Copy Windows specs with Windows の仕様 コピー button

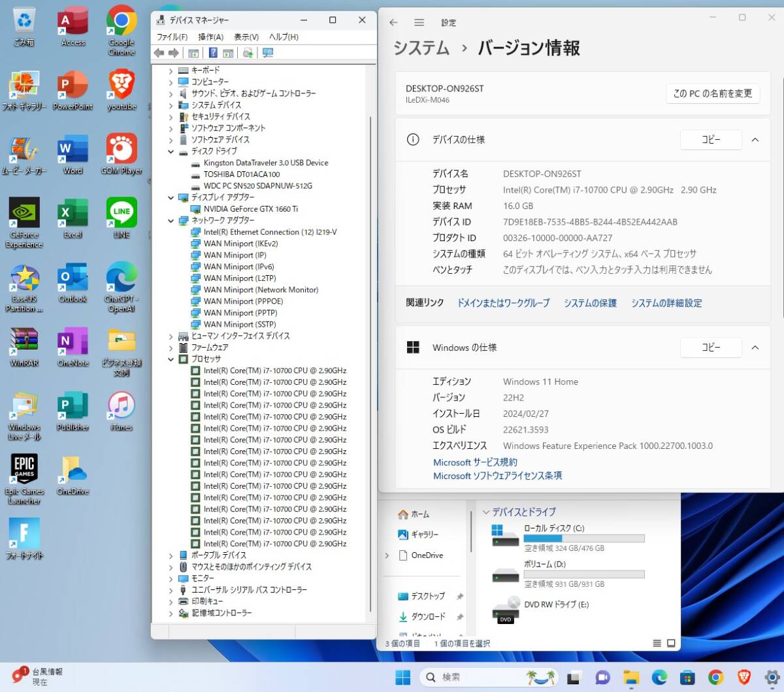pyautogui.click(x=711, y=348)
